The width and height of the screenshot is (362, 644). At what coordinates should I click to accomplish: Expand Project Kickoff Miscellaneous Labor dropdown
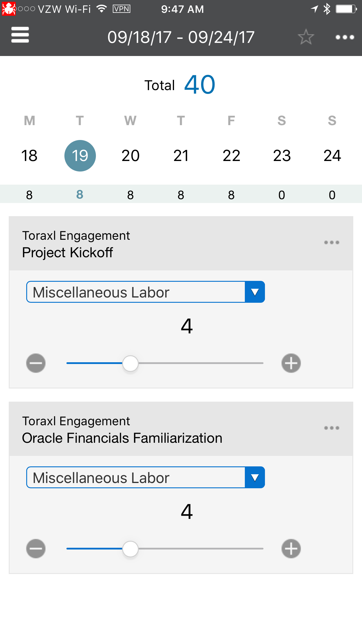point(255,292)
